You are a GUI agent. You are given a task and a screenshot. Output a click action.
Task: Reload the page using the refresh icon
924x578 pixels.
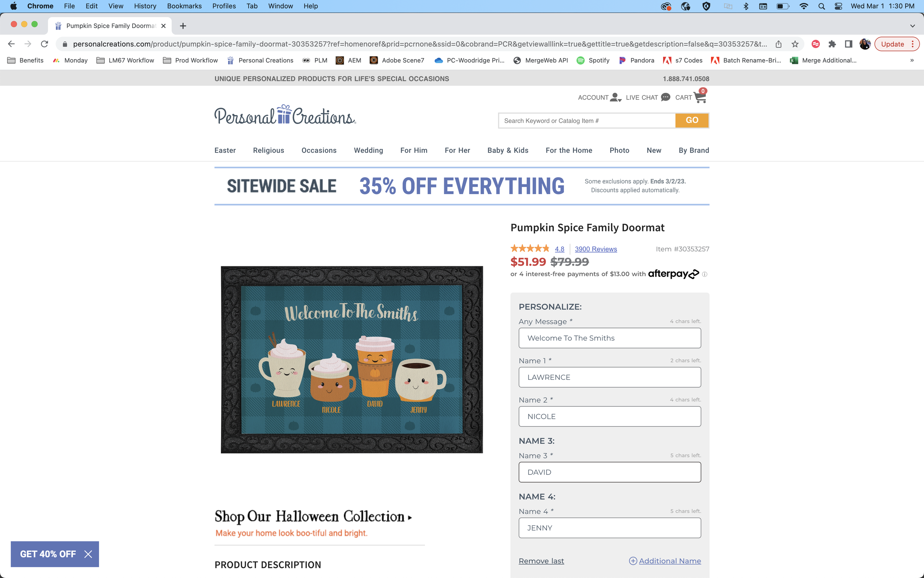[44, 44]
